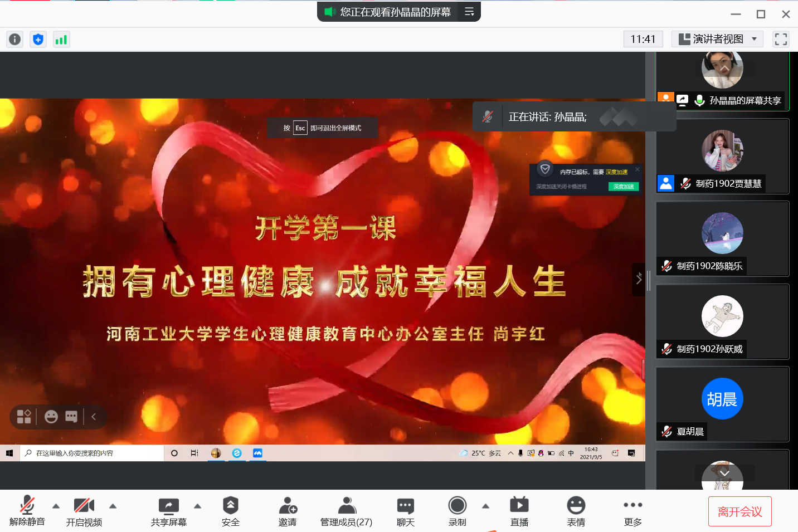Screen dimensions: 798x532
Task: Open the Chat (聊天) panel
Action: click(x=405, y=511)
